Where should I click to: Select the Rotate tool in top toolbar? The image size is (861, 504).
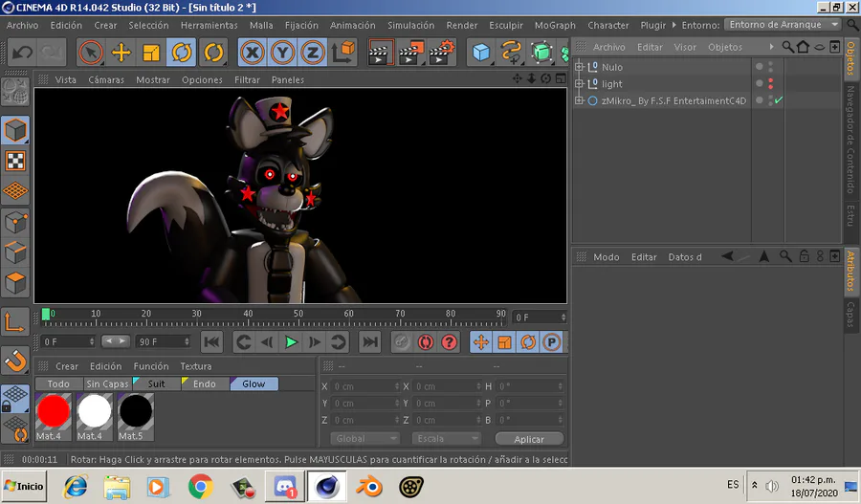pyautogui.click(x=182, y=53)
